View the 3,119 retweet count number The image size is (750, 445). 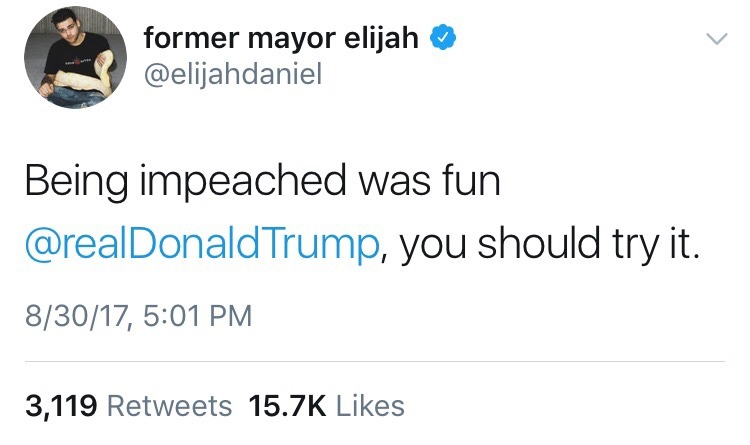pyautogui.click(x=60, y=405)
